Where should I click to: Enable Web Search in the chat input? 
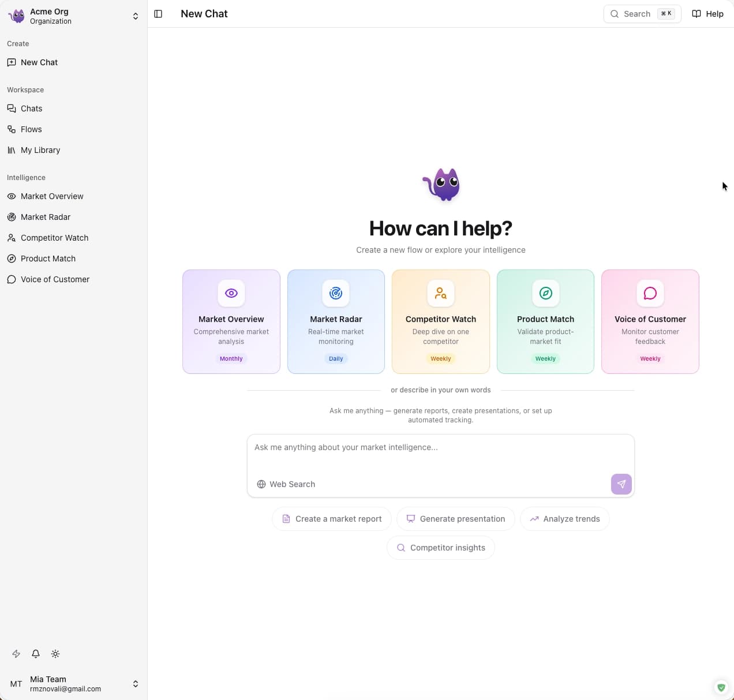tap(286, 484)
